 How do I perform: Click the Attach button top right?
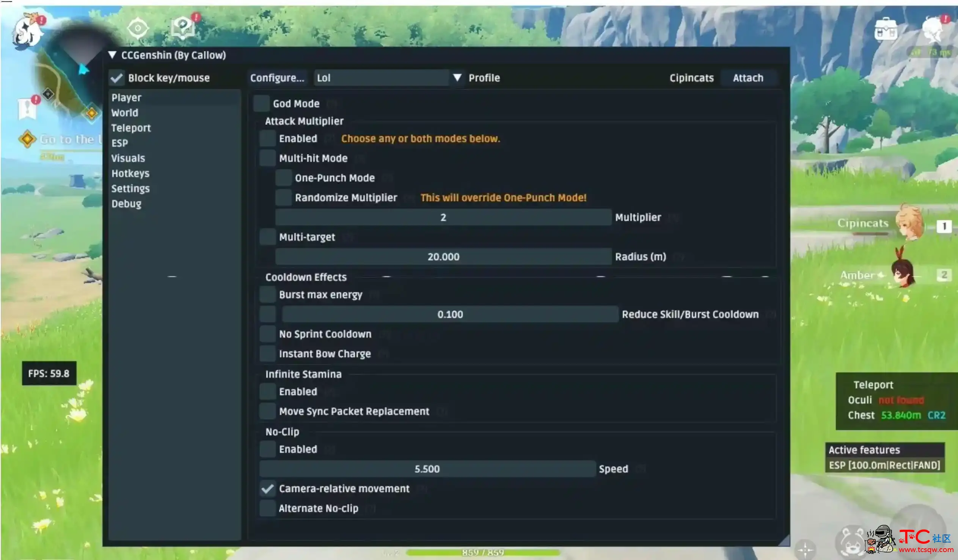(x=748, y=78)
